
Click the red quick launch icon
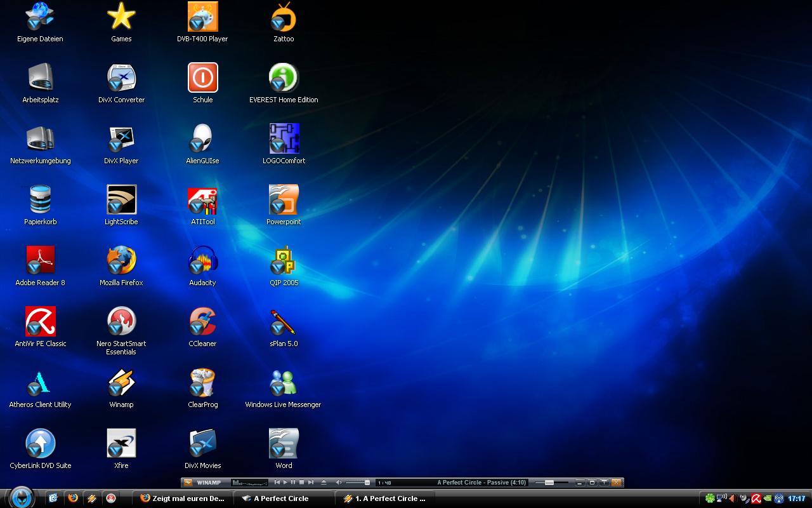[x=111, y=498]
